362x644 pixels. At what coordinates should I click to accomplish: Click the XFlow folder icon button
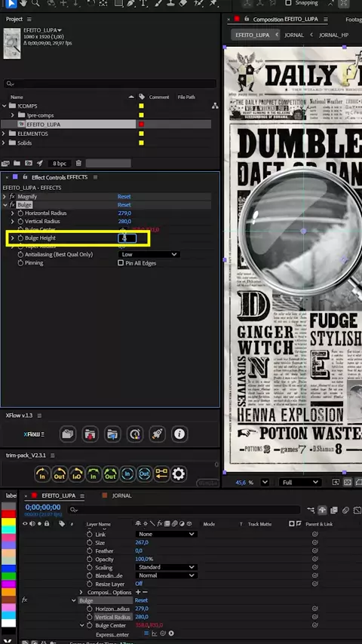click(x=68, y=434)
